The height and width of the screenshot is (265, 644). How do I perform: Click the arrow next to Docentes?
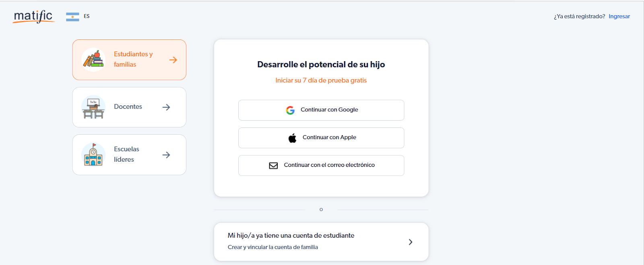coord(166,107)
